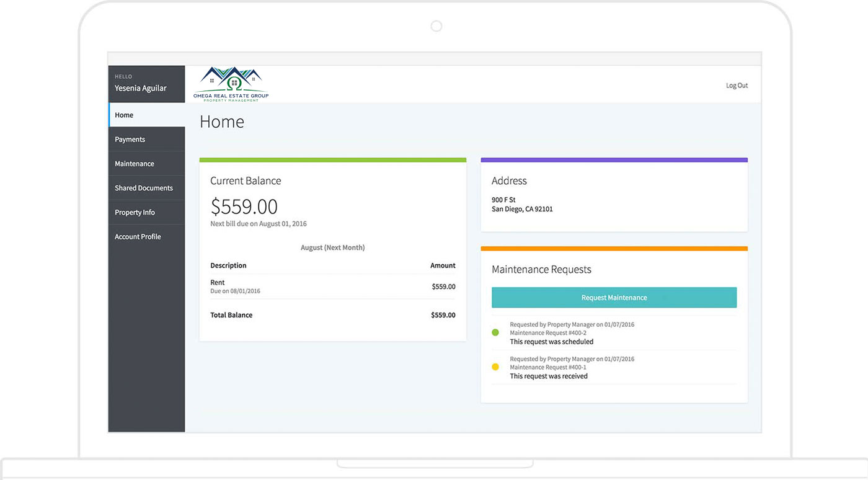
Task: Click the yellow status dot for request #400-1
Action: [495, 367]
